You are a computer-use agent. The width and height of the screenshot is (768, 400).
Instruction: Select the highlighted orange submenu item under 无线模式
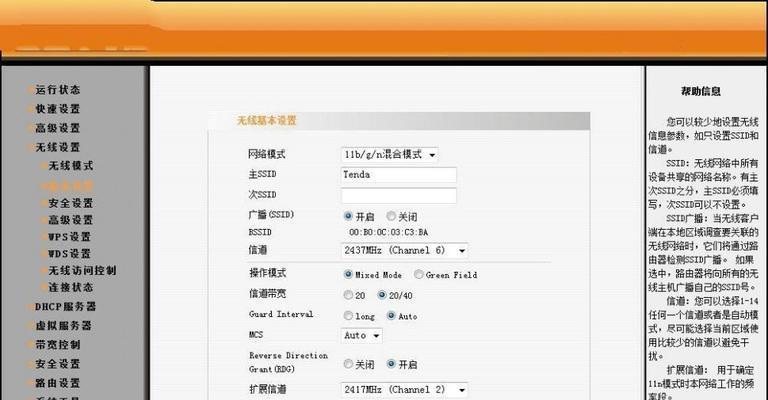pos(67,186)
